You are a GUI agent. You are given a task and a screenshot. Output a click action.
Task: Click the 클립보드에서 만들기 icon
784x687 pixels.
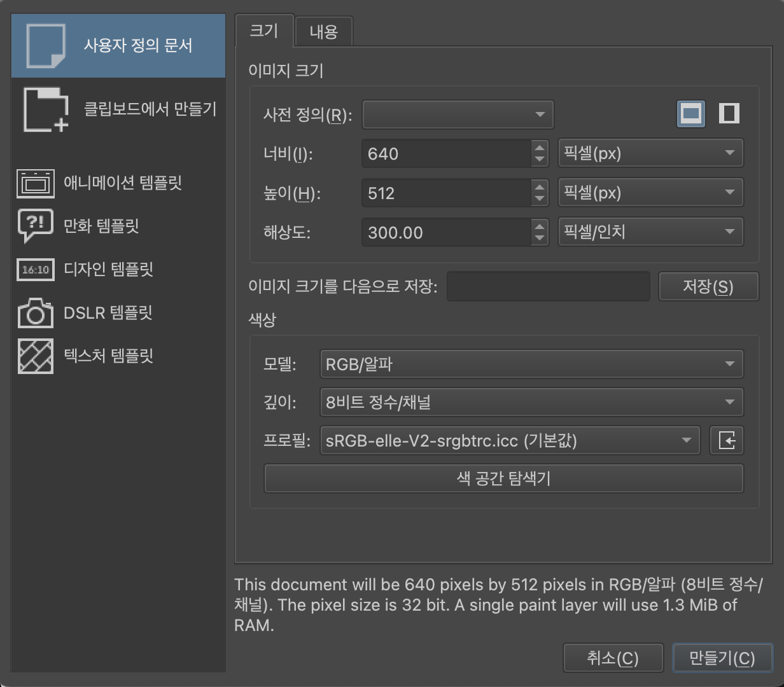tap(46, 109)
